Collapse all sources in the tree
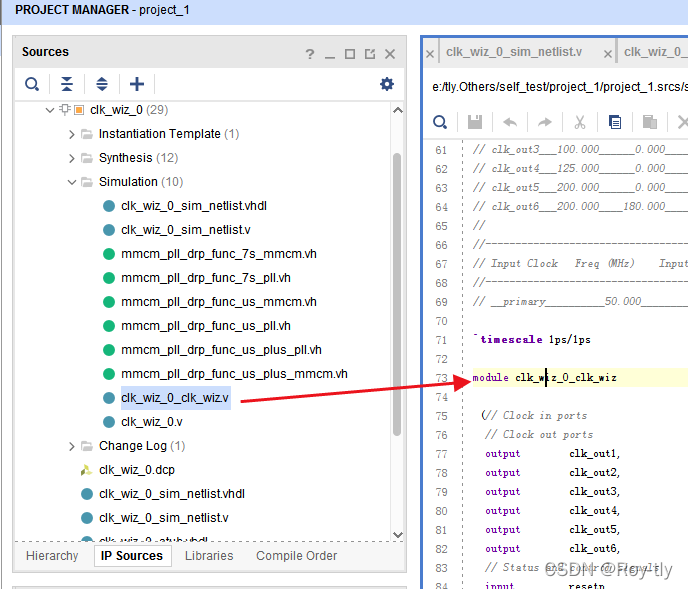This screenshot has height=589, width=688. pos(67,84)
